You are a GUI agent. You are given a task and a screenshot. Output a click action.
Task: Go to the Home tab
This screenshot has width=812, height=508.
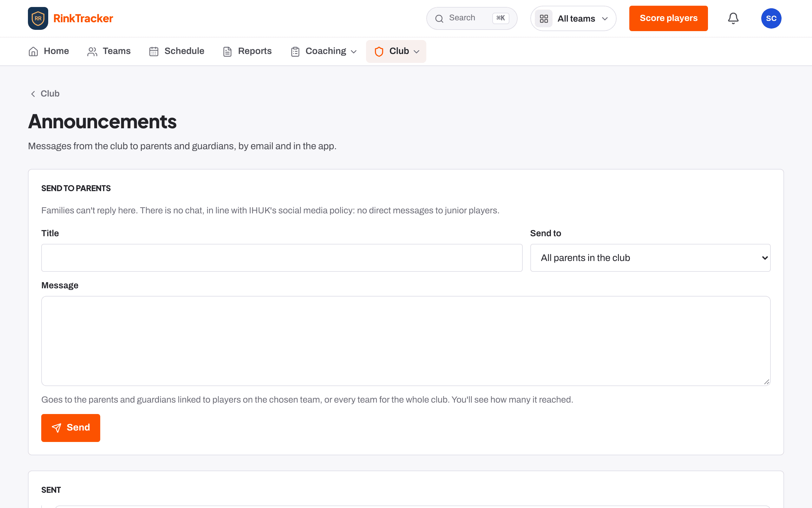tap(49, 51)
